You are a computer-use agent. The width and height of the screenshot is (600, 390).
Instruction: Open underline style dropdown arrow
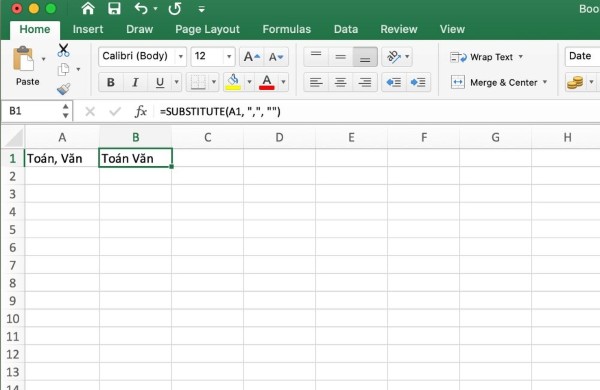point(176,82)
